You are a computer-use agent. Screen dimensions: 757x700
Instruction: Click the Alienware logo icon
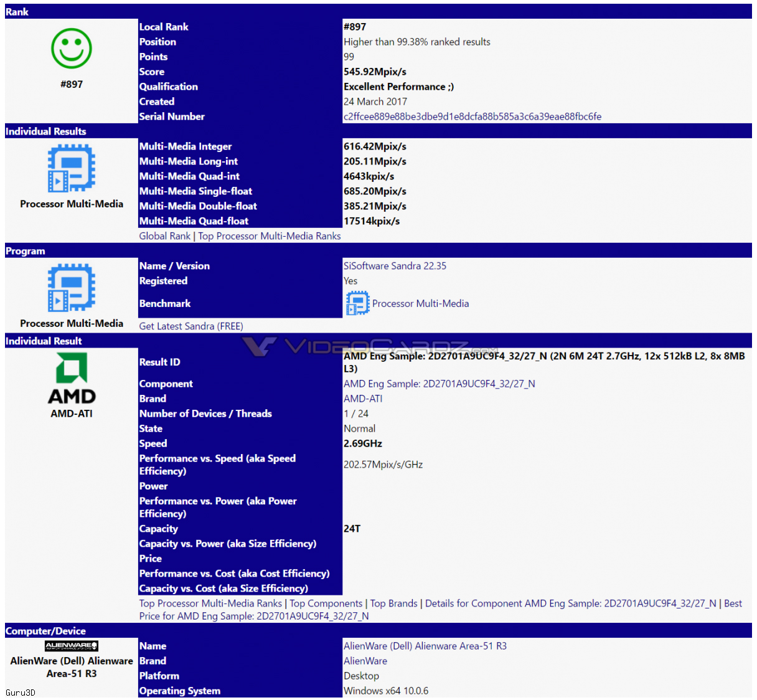pyautogui.click(x=72, y=646)
